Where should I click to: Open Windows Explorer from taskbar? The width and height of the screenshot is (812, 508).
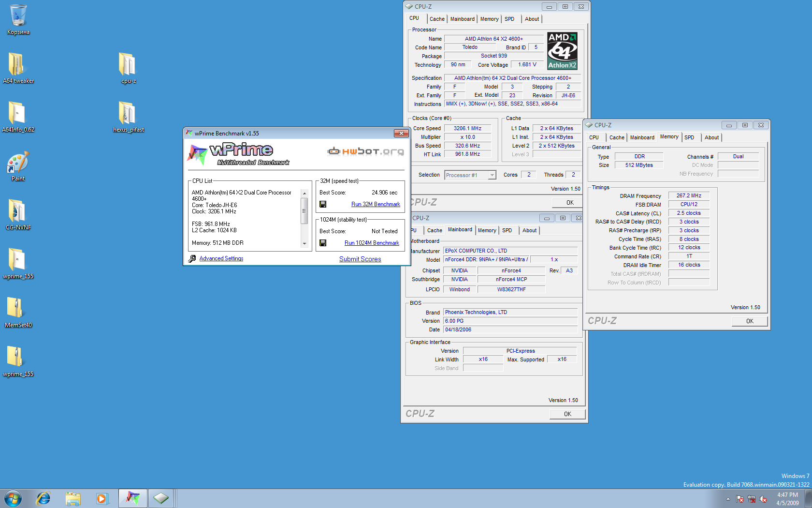[x=73, y=498]
